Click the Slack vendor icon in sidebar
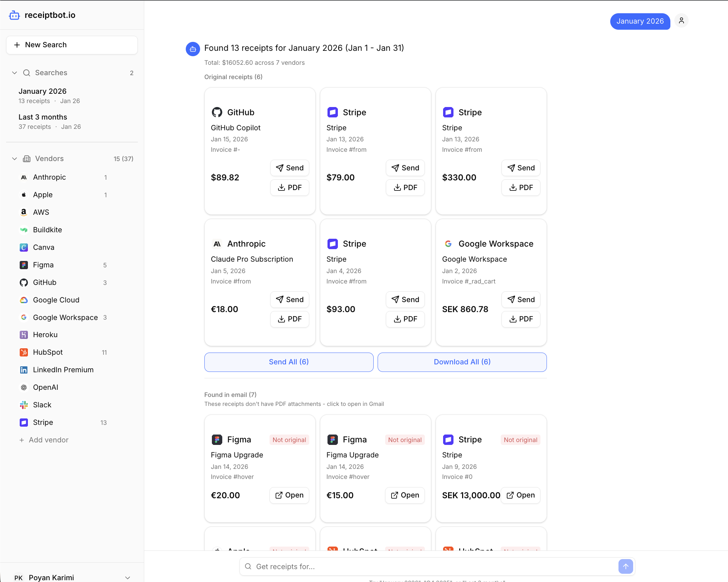728x582 pixels. coord(24,405)
